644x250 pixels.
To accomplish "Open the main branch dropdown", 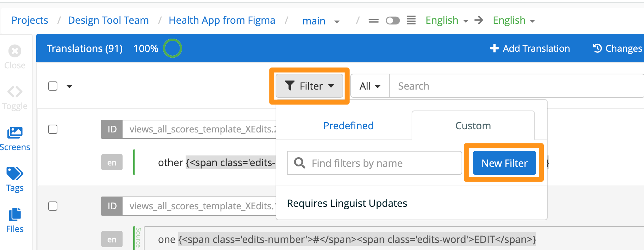I will click(321, 21).
